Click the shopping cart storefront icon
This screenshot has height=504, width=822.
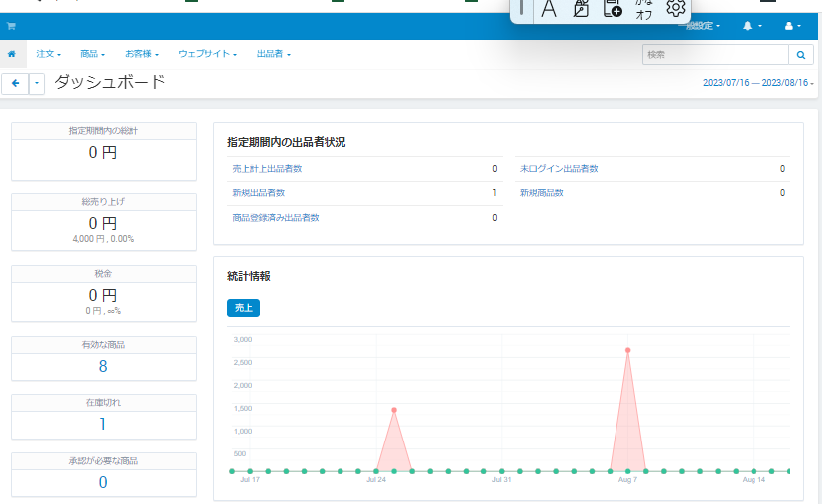(x=11, y=26)
